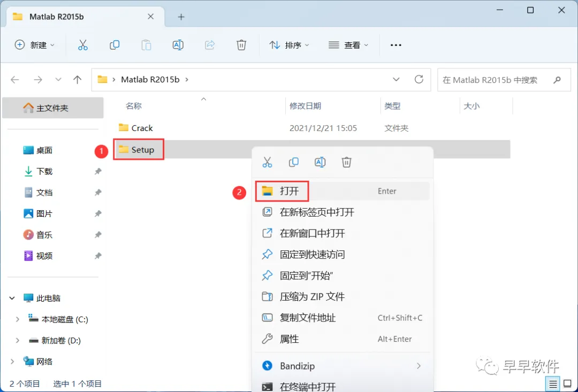
Task: Select 主文件夹 in the sidebar
Action: 52,108
